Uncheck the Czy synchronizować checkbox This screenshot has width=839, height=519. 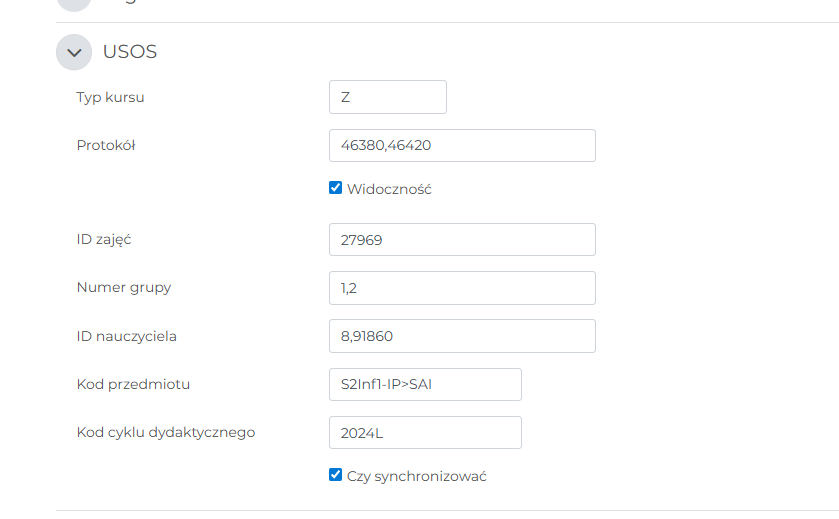[x=336, y=475]
